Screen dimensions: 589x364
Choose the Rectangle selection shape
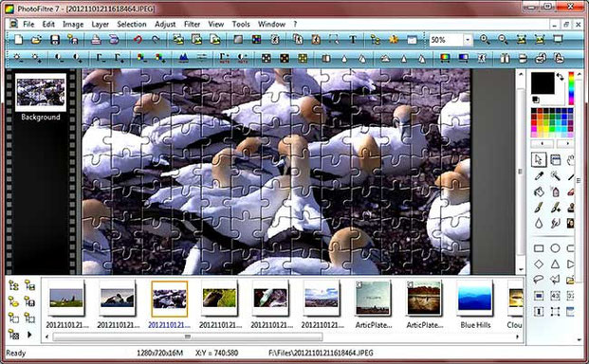pyautogui.click(x=539, y=248)
